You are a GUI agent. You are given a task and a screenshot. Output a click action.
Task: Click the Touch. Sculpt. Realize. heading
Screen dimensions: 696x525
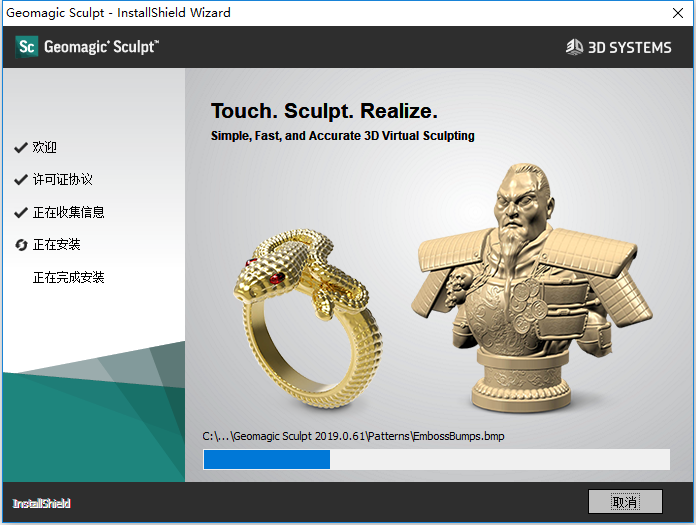tap(324, 111)
